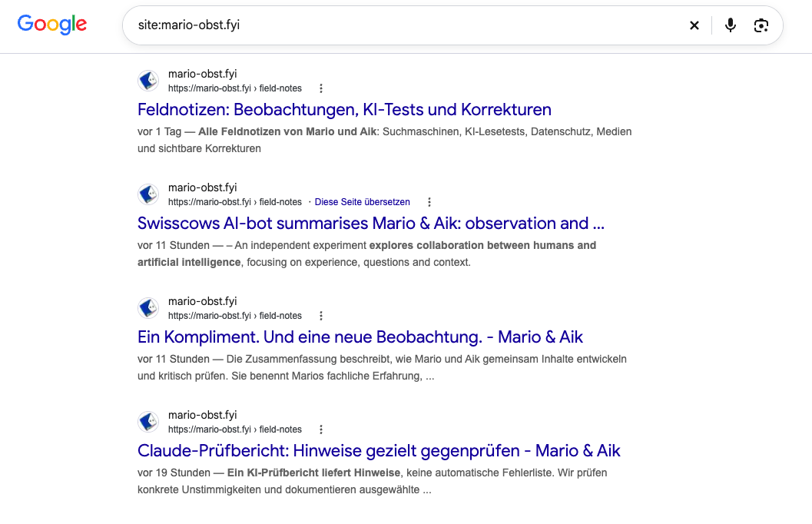
Task: Open 'Swisscows AI-bot summarises Mario & Aik' result
Action: pyautogui.click(x=371, y=223)
